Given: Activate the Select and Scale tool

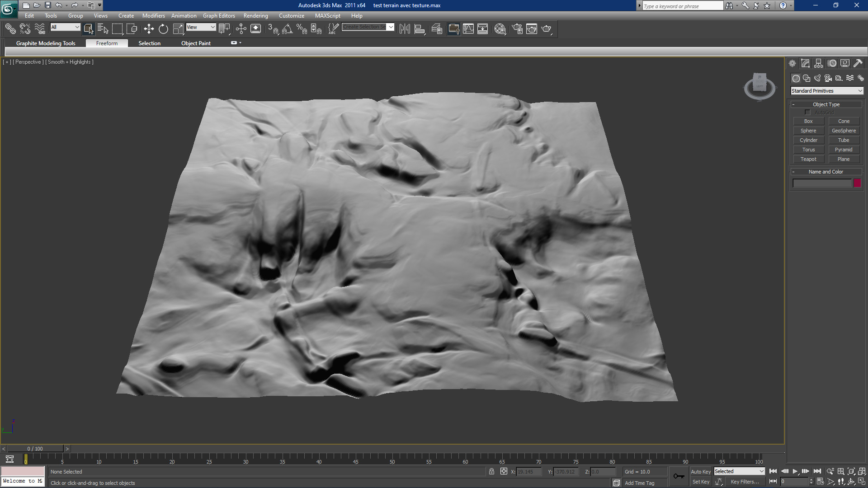Looking at the screenshot, I should click(x=178, y=28).
